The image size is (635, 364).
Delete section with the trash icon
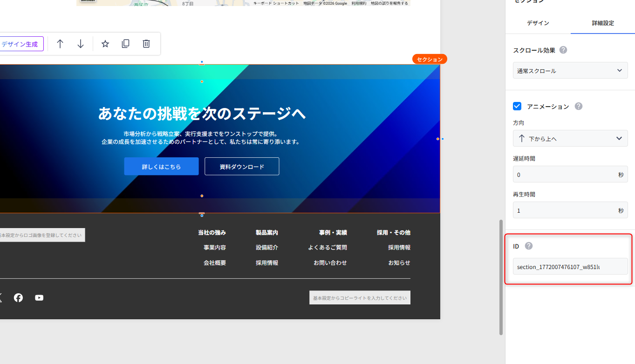(x=146, y=44)
